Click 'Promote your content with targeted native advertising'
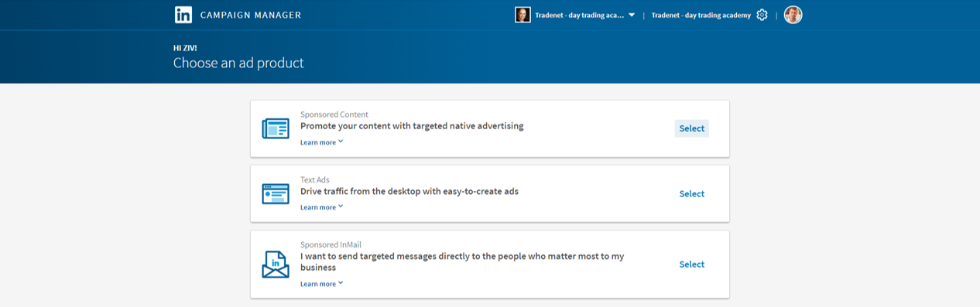 (x=412, y=125)
